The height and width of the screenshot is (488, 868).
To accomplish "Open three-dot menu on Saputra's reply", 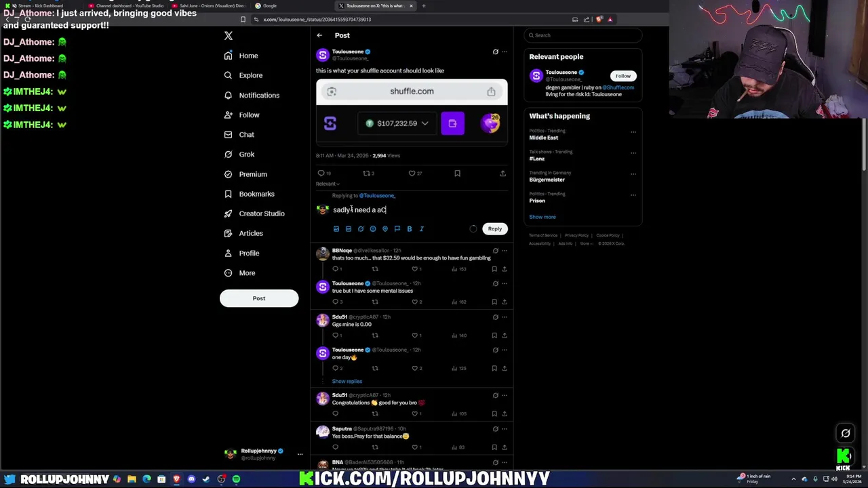I will (x=505, y=429).
